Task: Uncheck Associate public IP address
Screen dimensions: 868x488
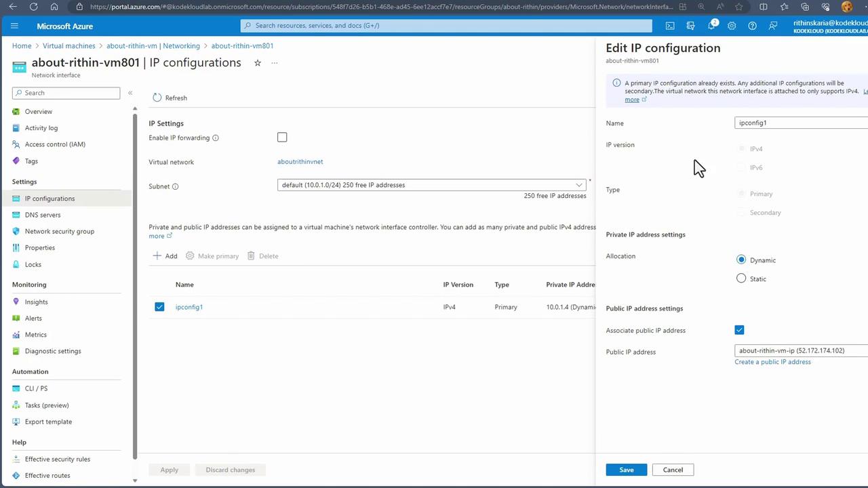Action: point(739,330)
